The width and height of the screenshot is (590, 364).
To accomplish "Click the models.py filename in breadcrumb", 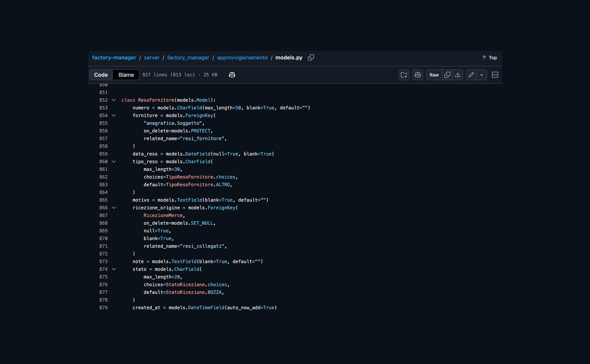I will [x=289, y=58].
